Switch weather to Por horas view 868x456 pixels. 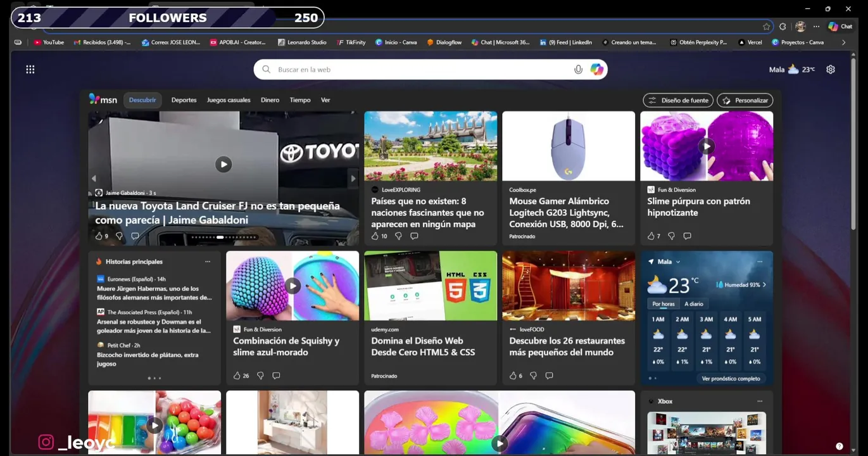click(x=664, y=304)
